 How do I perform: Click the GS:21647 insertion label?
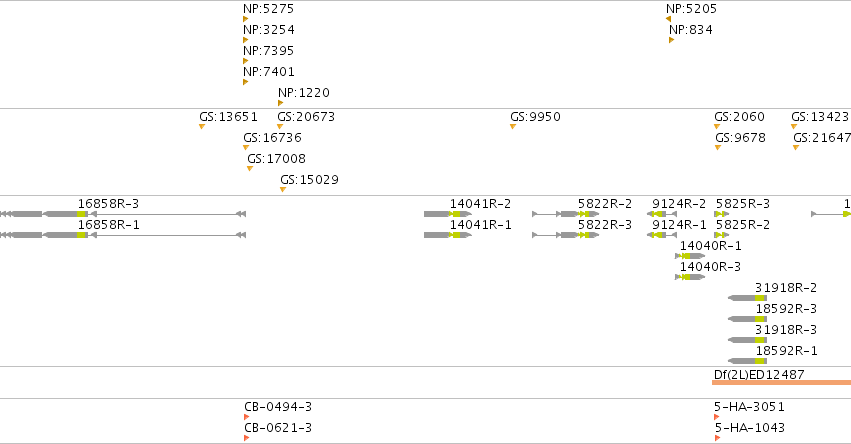(x=822, y=138)
